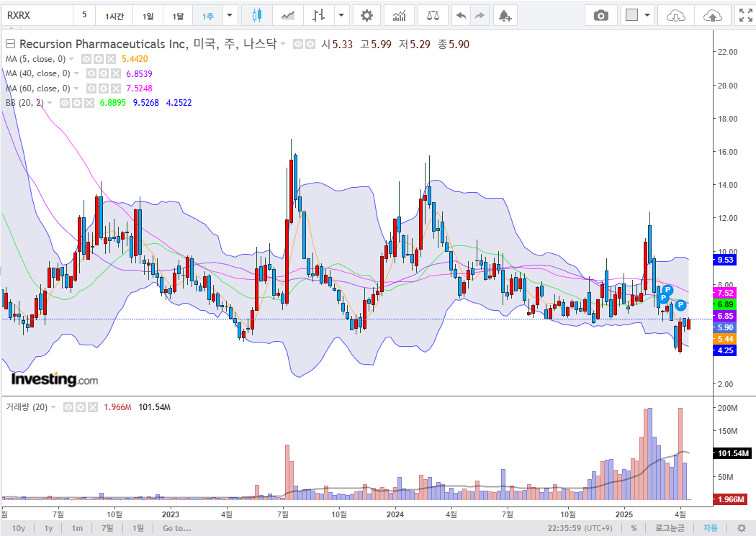Screen dimensions: 756x536
Task: Remove the MA 60 indicator
Action: [x=116, y=88]
